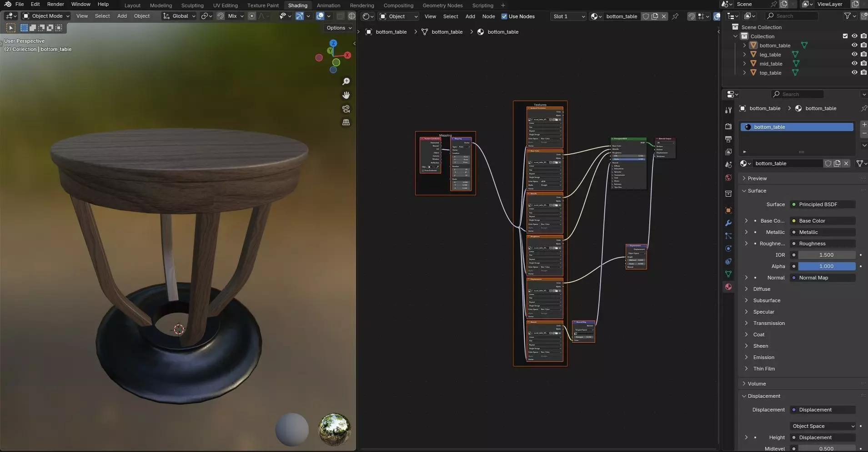Disable top_table in renders via camera icon
868x452 pixels.
pyautogui.click(x=863, y=73)
